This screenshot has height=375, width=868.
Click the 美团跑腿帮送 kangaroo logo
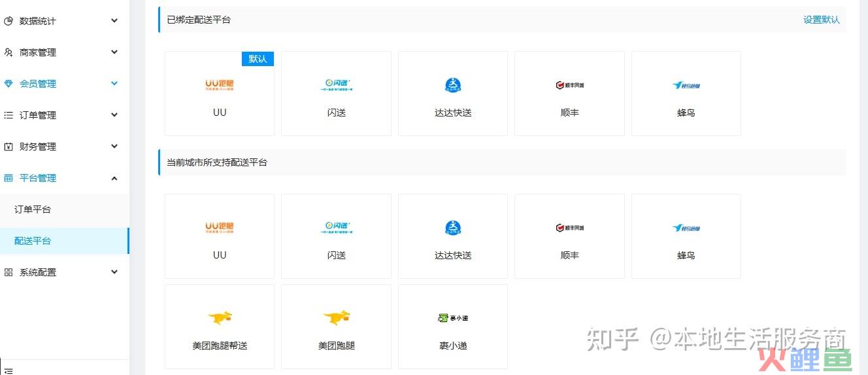point(220,318)
